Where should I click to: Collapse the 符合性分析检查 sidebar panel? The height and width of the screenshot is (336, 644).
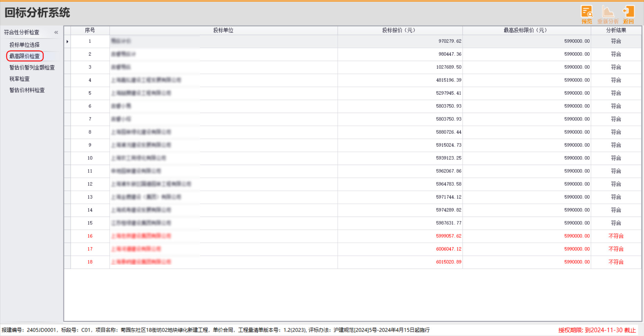coord(56,33)
